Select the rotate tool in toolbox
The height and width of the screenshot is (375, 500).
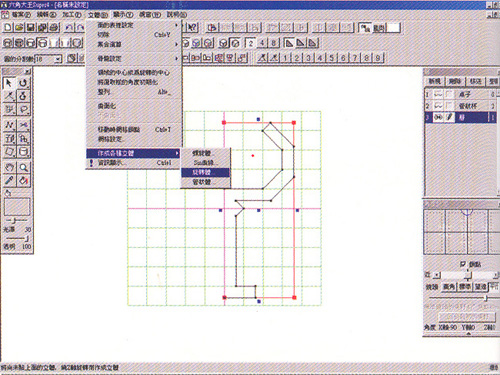click(23, 83)
